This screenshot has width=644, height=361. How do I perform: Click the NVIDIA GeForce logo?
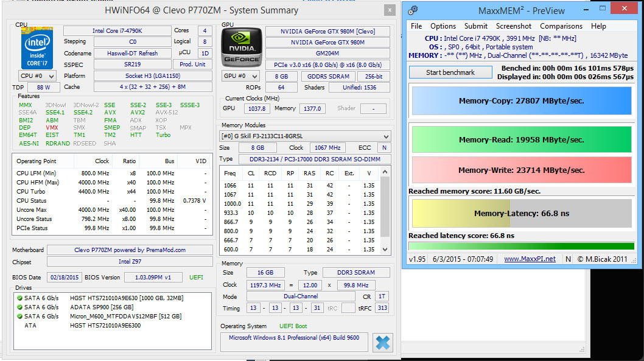click(x=242, y=47)
